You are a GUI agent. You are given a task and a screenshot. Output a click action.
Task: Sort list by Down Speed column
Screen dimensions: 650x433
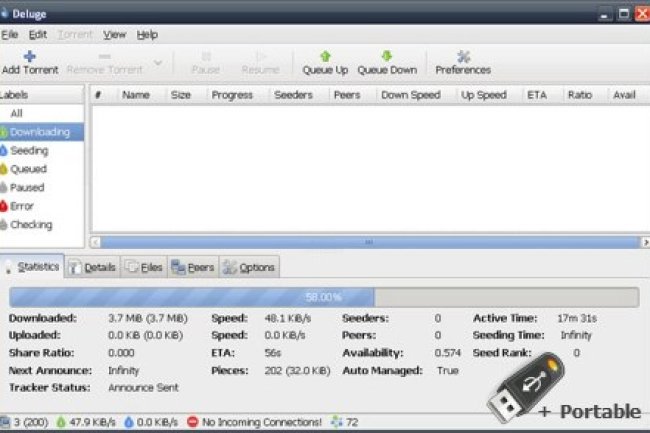412,95
